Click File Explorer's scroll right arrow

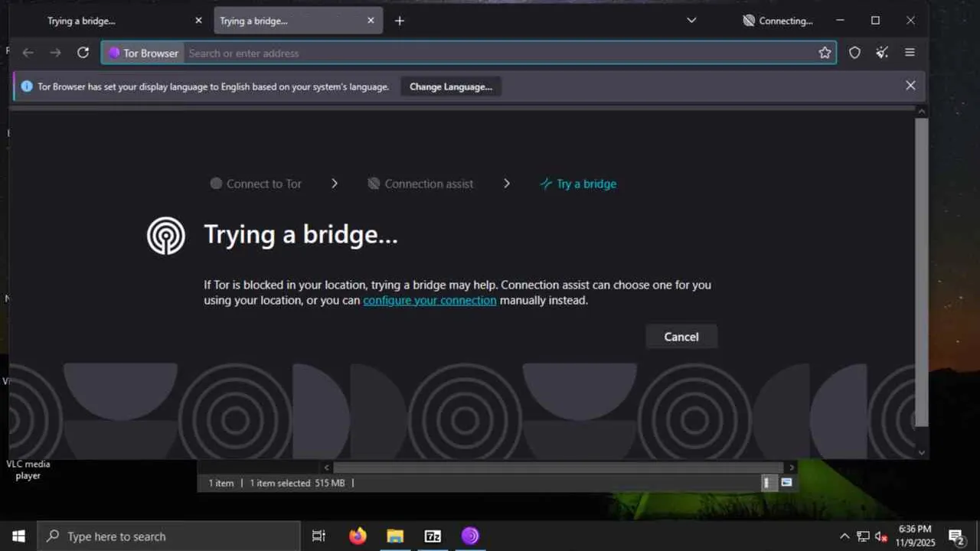(x=792, y=467)
